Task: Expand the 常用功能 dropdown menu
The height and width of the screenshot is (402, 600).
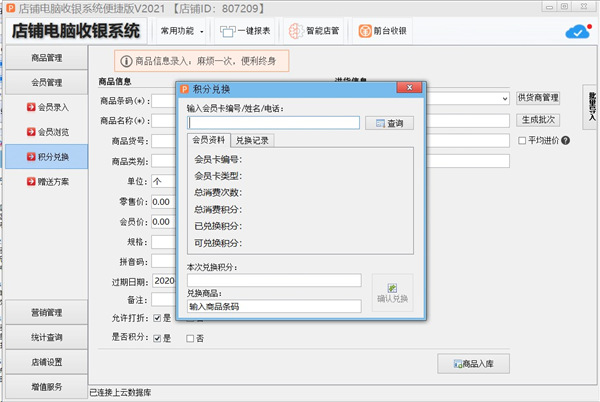Action: point(177,31)
